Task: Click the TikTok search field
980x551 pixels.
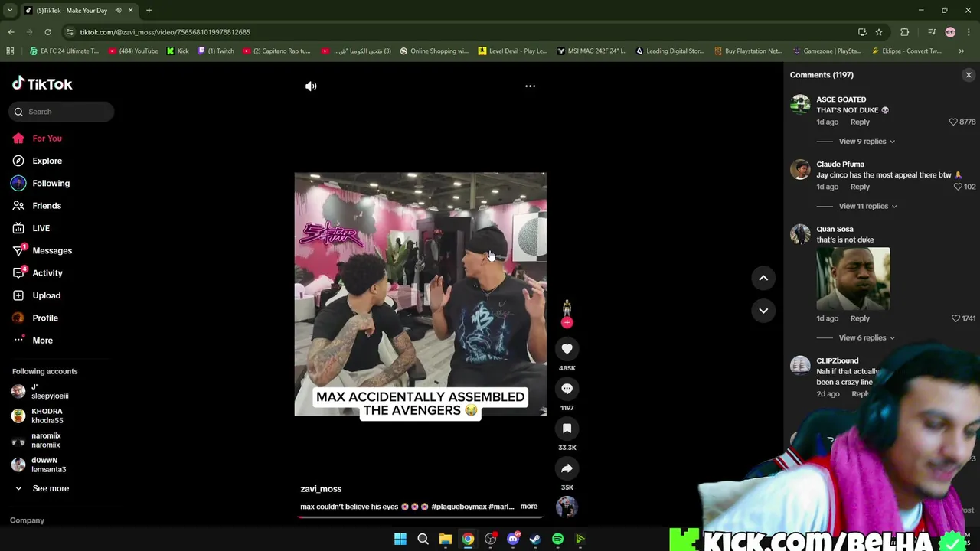Action: [x=61, y=112]
